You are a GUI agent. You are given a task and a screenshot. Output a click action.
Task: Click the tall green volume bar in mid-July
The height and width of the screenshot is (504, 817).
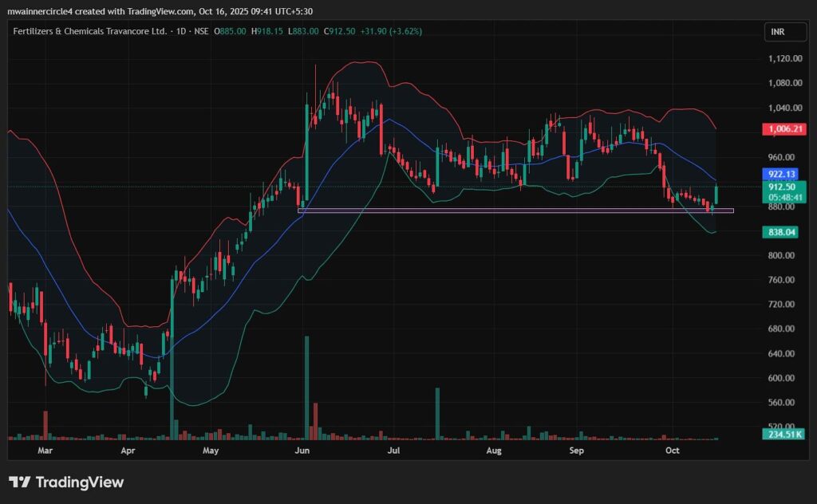pos(437,413)
